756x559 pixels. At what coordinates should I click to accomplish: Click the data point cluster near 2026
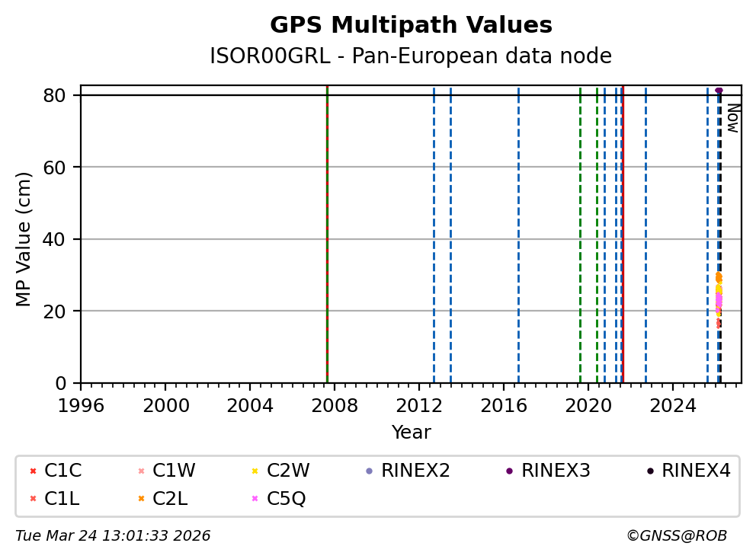tap(718, 297)
